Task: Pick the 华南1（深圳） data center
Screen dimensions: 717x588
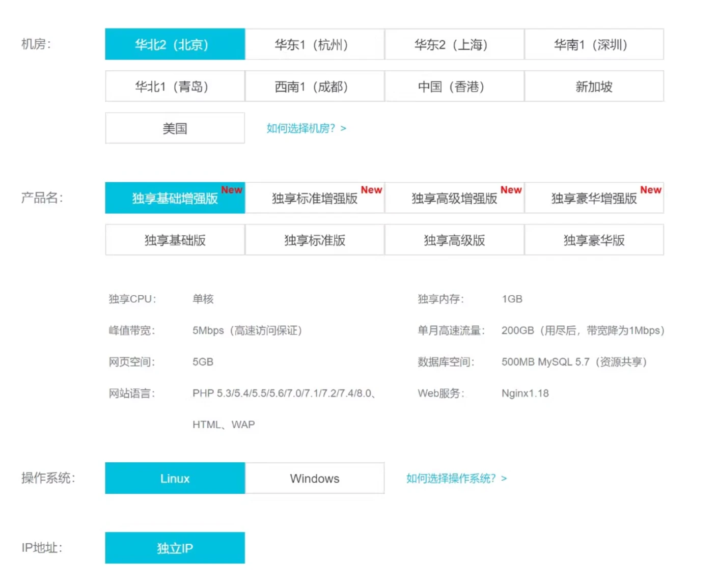Action: [x=594, y=44]
